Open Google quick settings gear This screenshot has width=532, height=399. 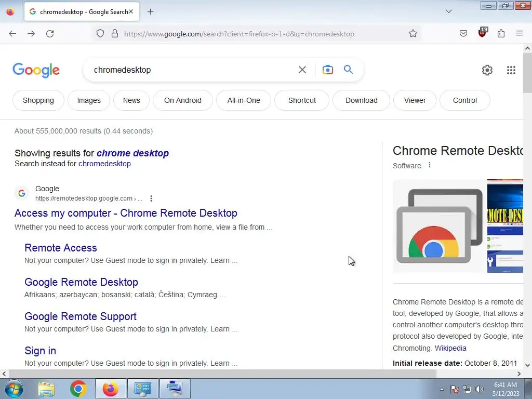tap(487, 70)
